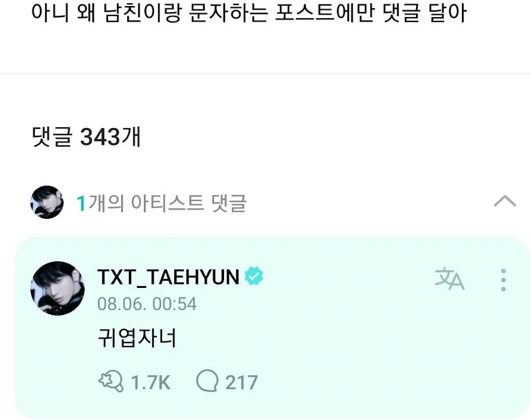Tap the divider line below the post
Viewport: 531px width, 420px height.
(265, 73)
